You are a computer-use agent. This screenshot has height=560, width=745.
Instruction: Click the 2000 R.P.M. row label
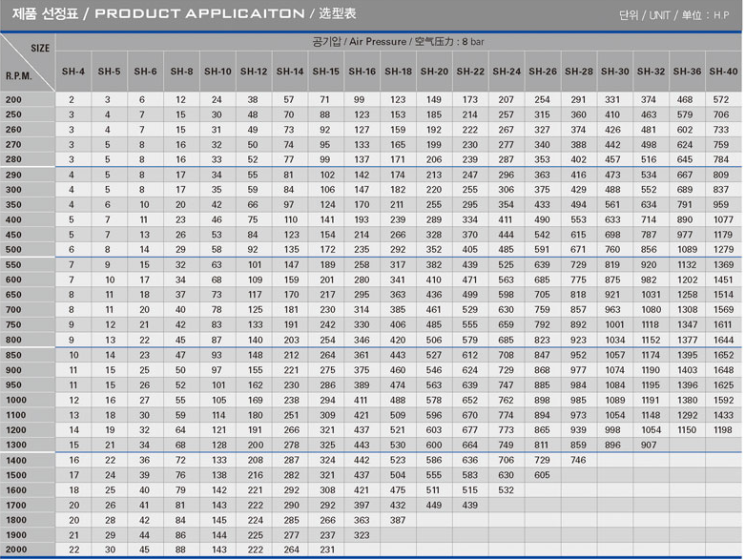16,550
